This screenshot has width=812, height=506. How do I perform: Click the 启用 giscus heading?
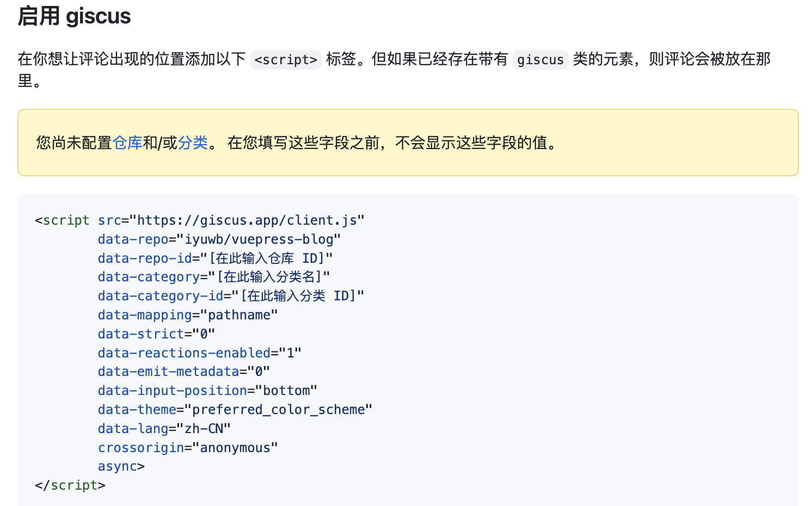(x=74, y=16)
